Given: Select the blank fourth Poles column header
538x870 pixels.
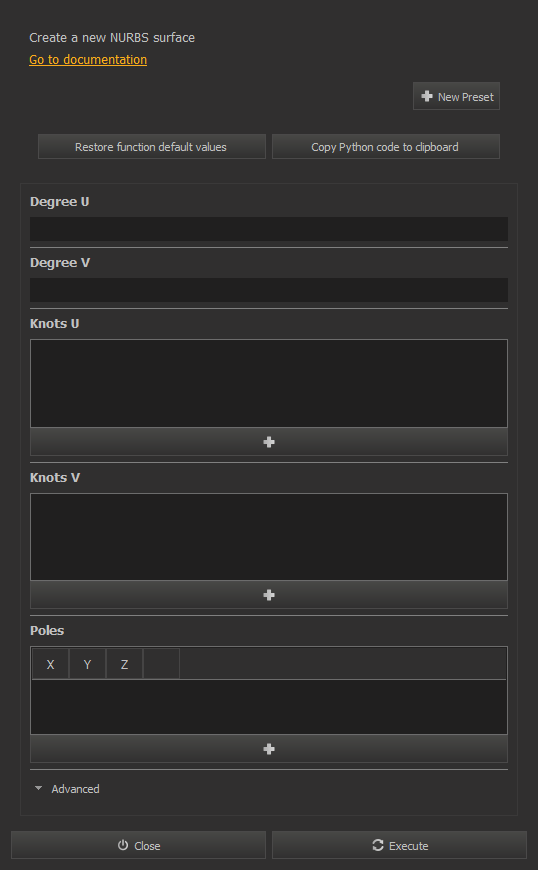Looking at the screenshot, I should pyautogui.click(x=161, y=664).
